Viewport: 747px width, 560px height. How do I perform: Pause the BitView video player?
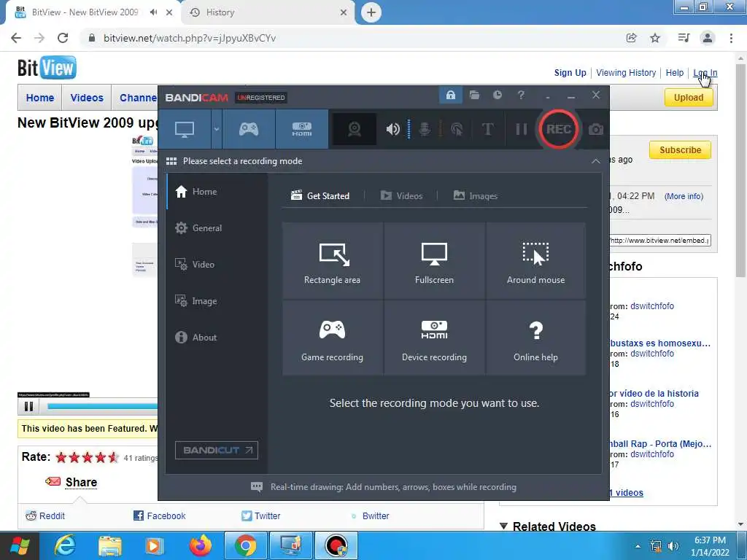(28, 406)
